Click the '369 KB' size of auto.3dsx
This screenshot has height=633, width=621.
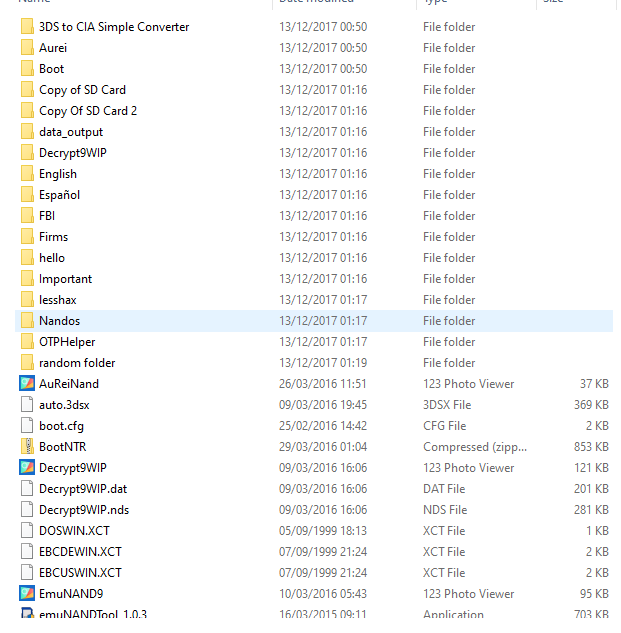tap(591, 405)
